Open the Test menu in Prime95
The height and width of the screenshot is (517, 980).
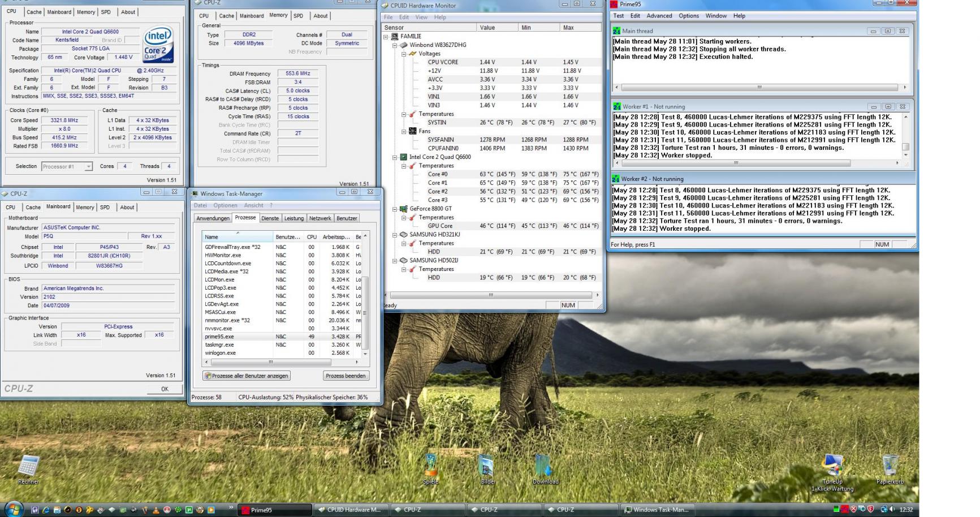619,16
